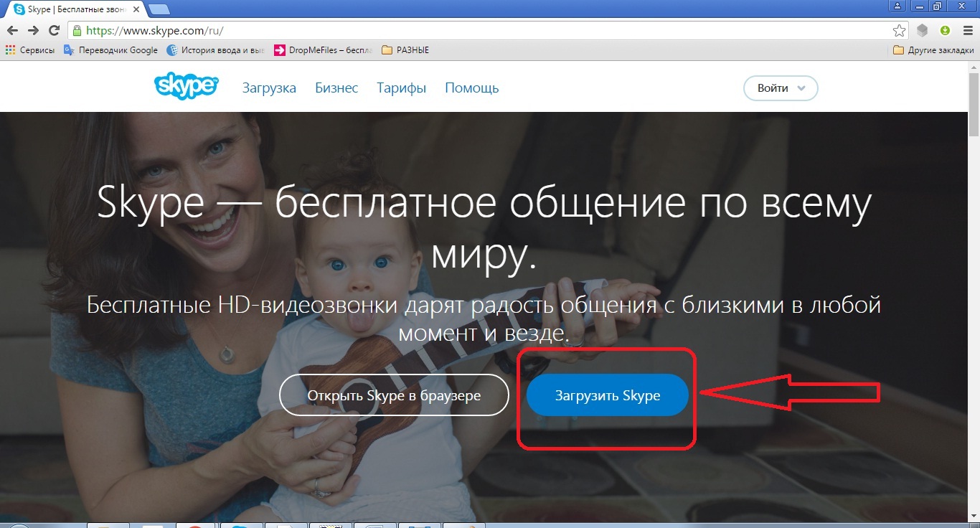Click Открыть Skype в браузере button
This screenshot has height=528, width=980.
[394, 395]
